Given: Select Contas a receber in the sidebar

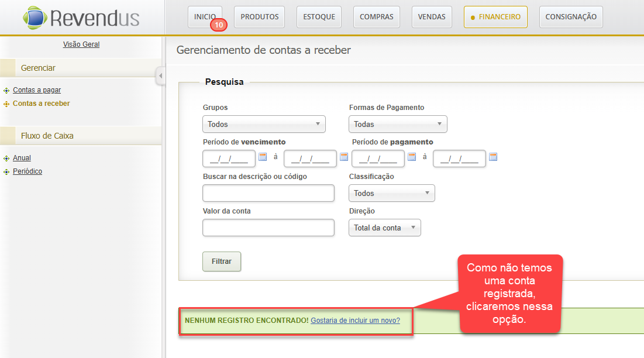Looking at the screenshot, I should 42,104.
